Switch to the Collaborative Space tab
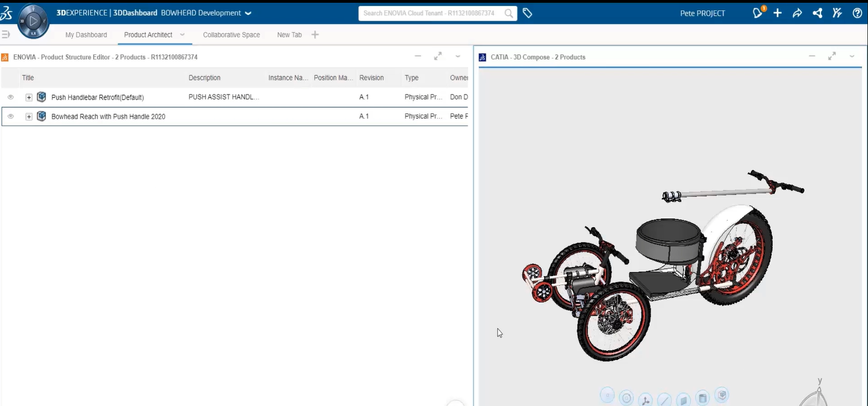 [x=231, y=35]
